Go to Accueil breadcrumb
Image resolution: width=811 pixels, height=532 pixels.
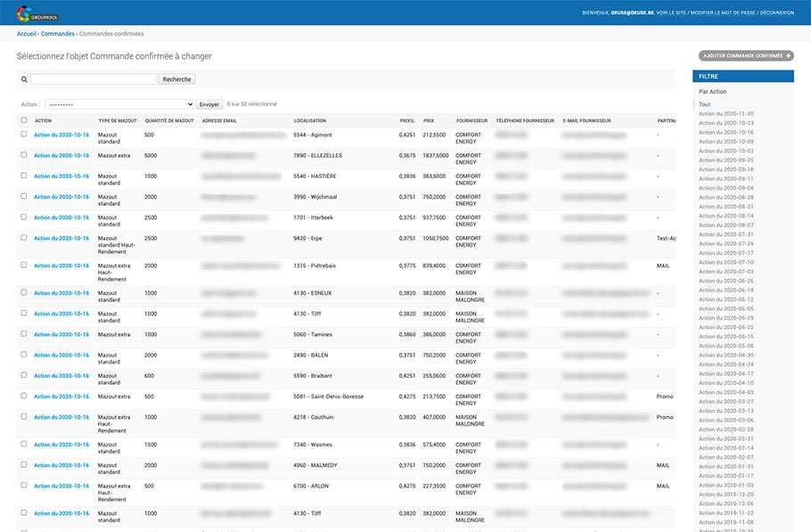coord(26,34)
